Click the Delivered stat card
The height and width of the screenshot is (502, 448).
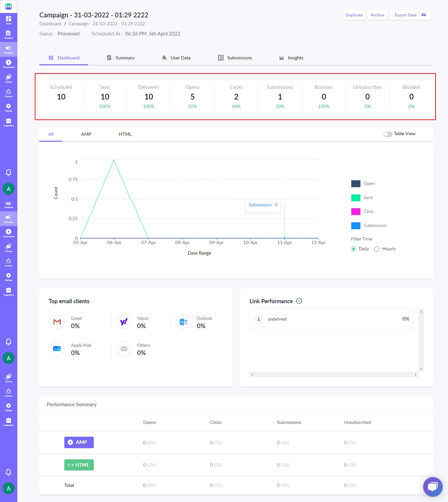149,96
